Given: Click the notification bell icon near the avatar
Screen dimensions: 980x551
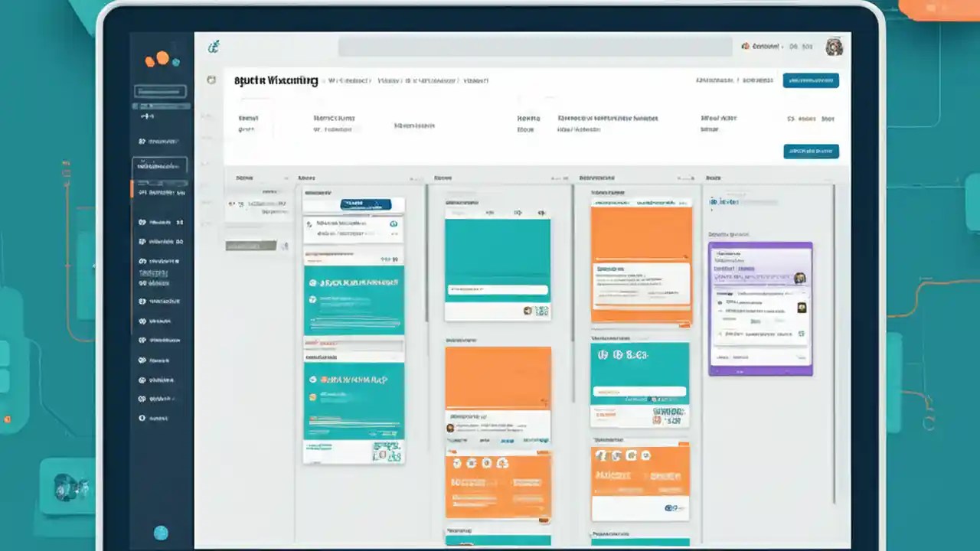Looking at the screenshot, I should [745, 47].
